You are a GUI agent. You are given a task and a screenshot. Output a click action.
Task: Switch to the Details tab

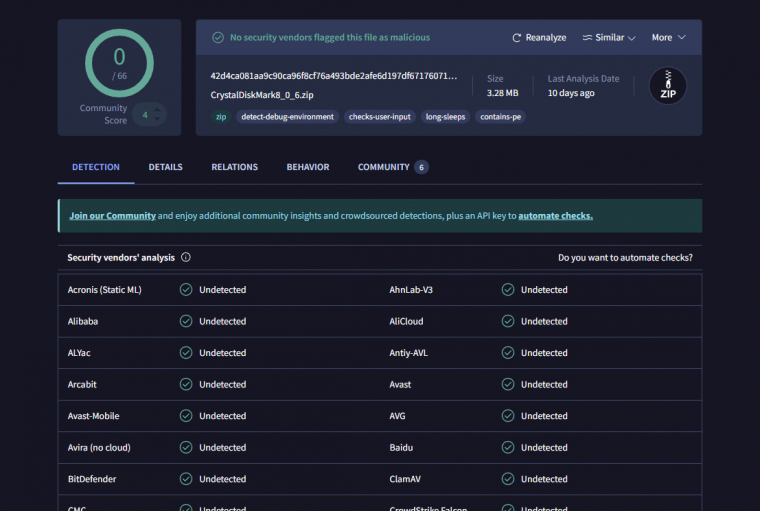tap(165, 167)
